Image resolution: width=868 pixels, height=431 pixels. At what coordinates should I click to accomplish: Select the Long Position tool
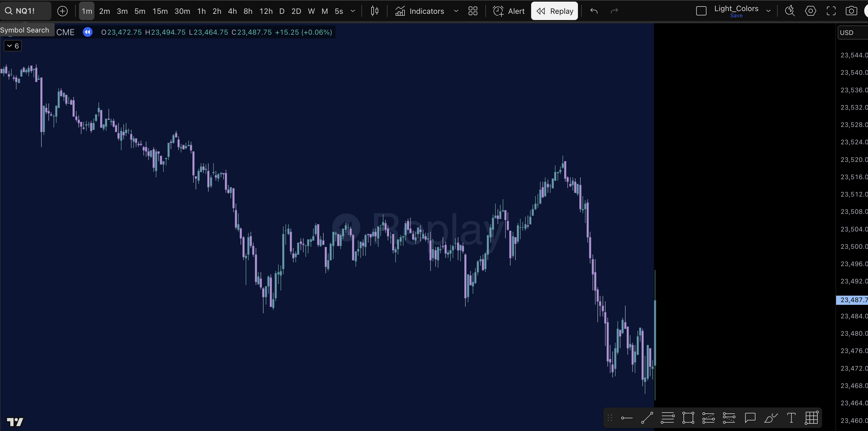coord(708,418)
